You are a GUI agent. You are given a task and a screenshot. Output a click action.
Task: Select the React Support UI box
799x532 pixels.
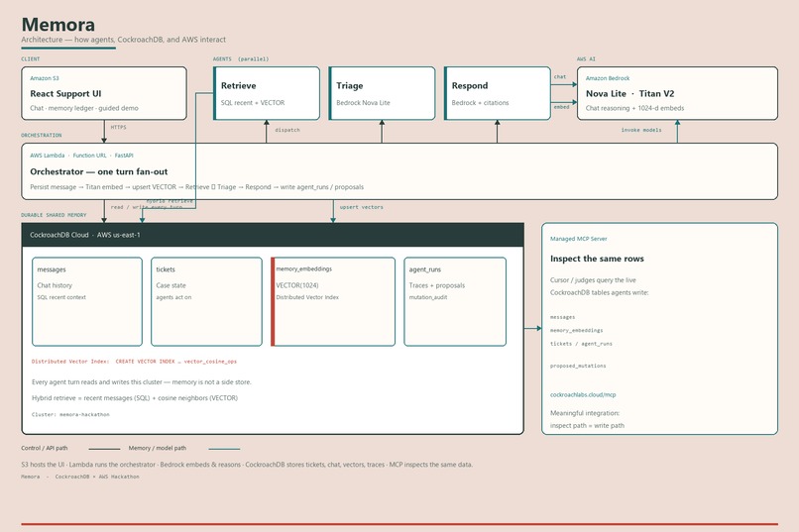104,93
